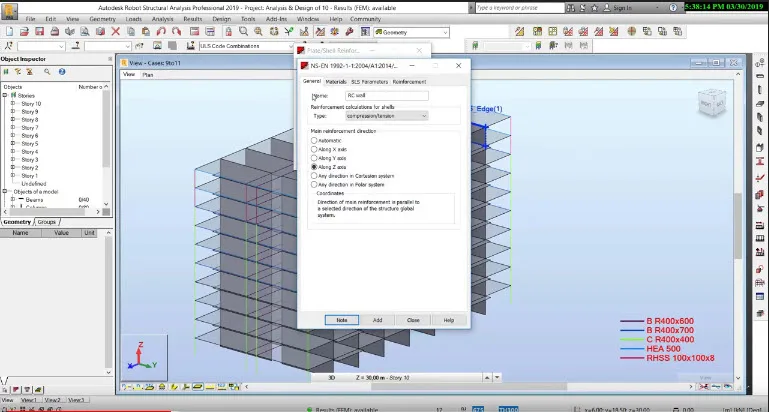Open the ULS Code Combinations dropdown

pyautogui.click(x=247, y=46)
